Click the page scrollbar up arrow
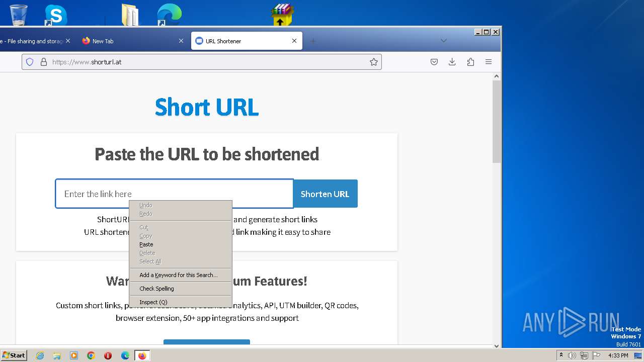Screen dimensions: 644x362 (497, 76)
